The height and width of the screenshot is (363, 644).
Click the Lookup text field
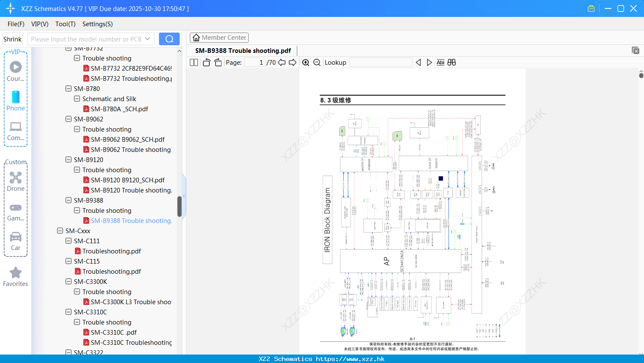pos(381,63)
